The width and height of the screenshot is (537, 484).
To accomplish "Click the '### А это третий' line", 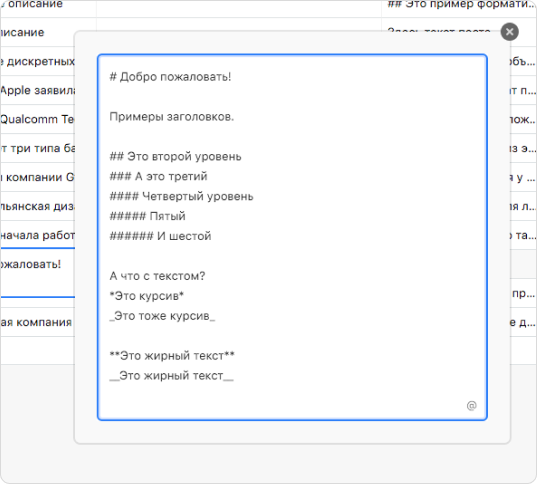I will click(x=158, y=176).
